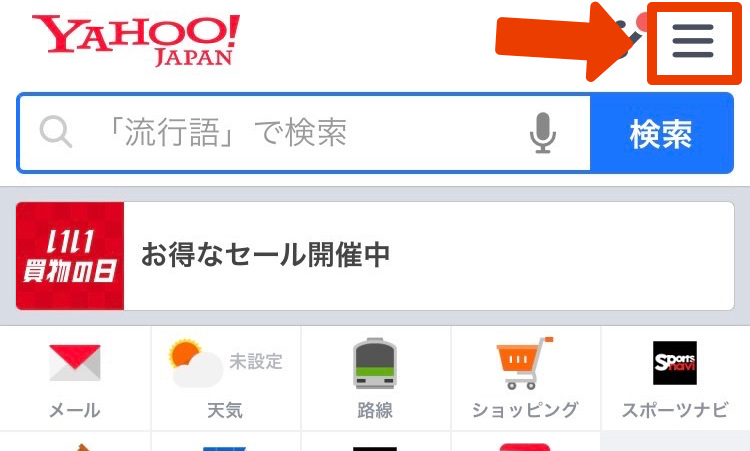Open お得なセール開催中 banner
This screenshot has width=750, height=451.
point(375,256)
